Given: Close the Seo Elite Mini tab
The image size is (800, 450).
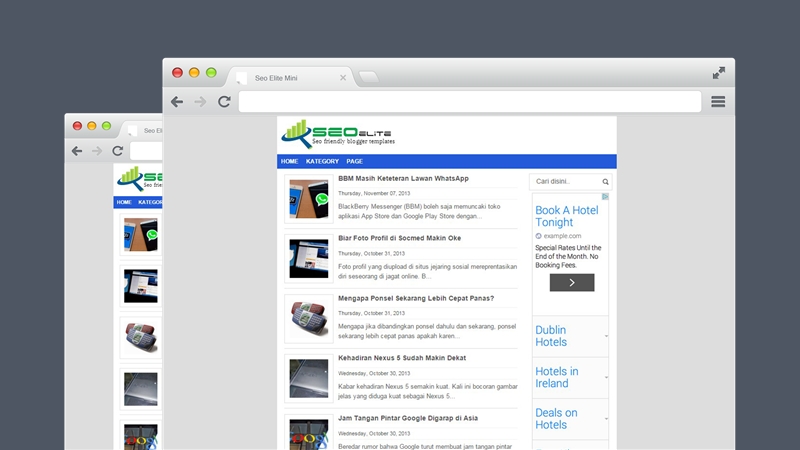Looking at the screenshot, I should pyautogui.click(x=343, y=78).
